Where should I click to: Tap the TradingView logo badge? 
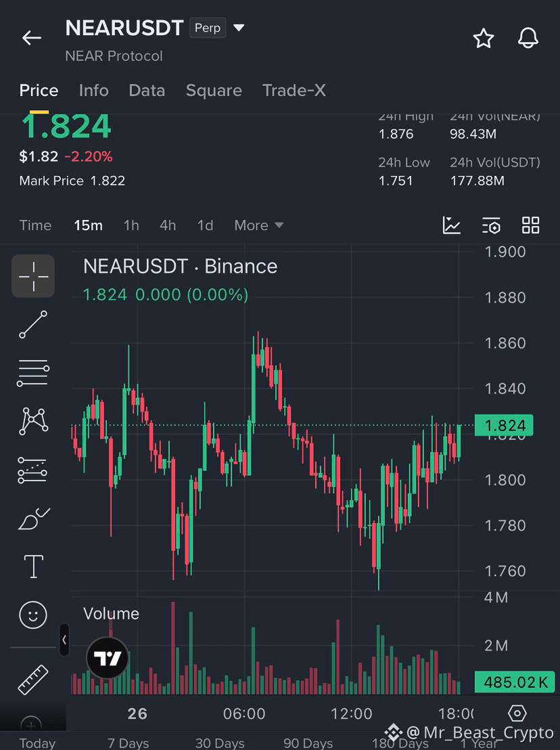(x=108, y=658)
